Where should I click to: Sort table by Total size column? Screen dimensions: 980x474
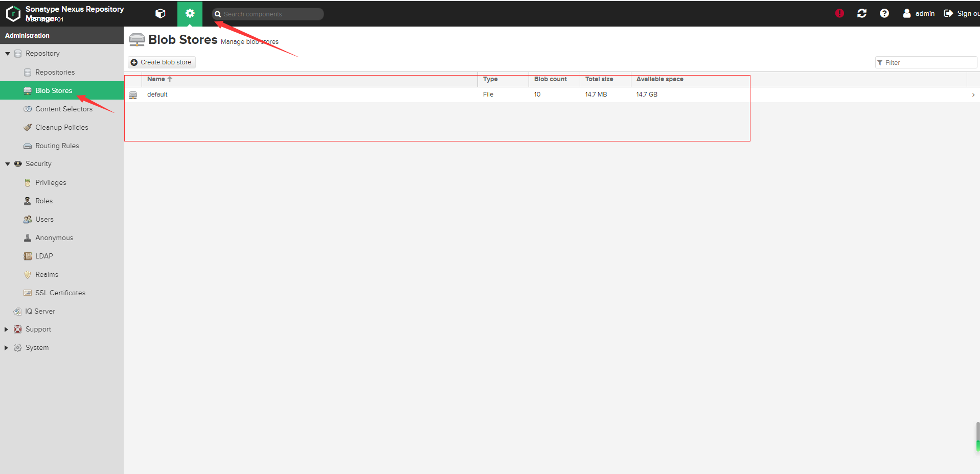606,79
